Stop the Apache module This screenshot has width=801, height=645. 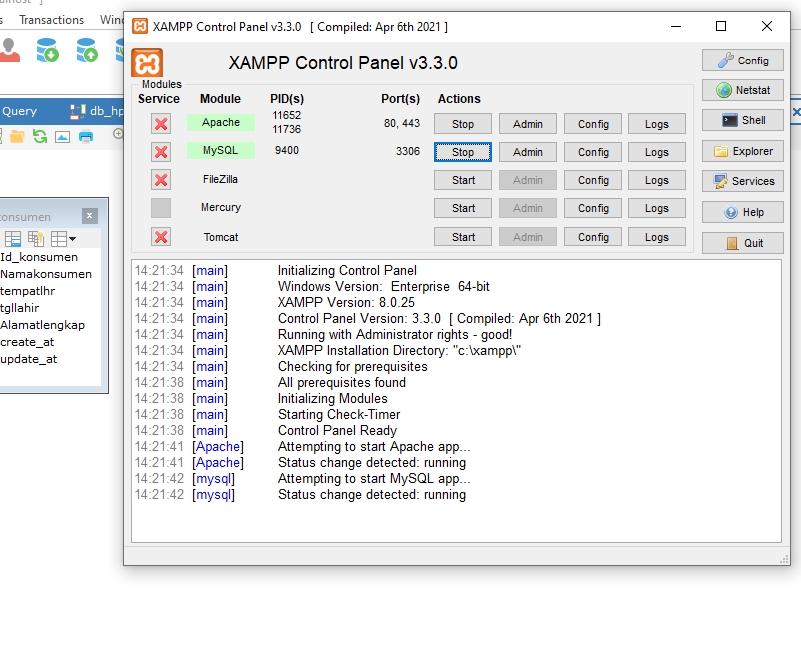point(463,124)
